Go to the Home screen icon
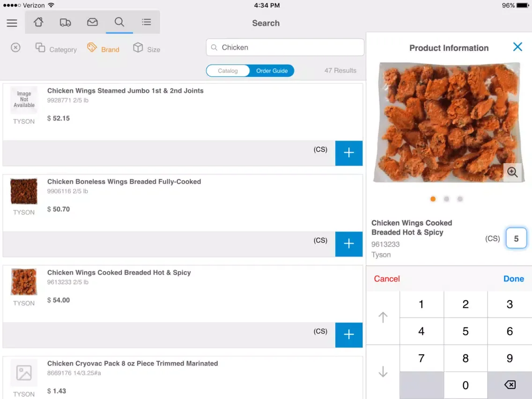Screen dimensions: 532x399 point(38,22)
